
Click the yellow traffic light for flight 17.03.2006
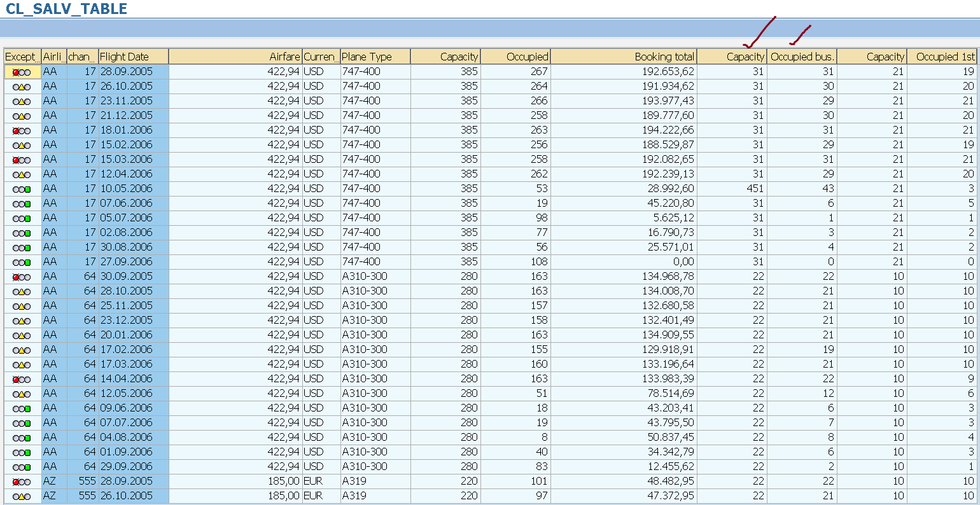pyautogui.click(x=22, y=364)
